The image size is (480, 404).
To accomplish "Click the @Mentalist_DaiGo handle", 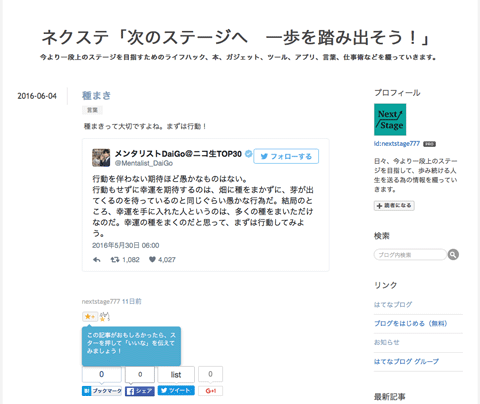I will [144, 163].
